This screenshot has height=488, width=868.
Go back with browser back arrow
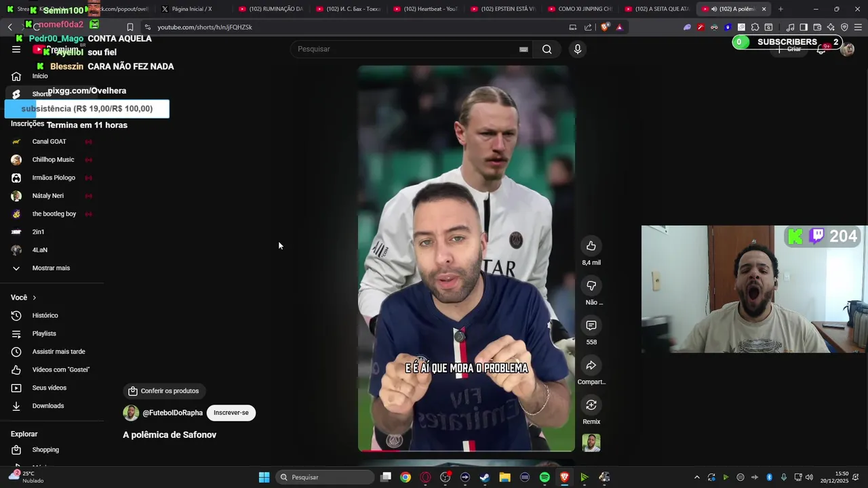pos(9,27)
